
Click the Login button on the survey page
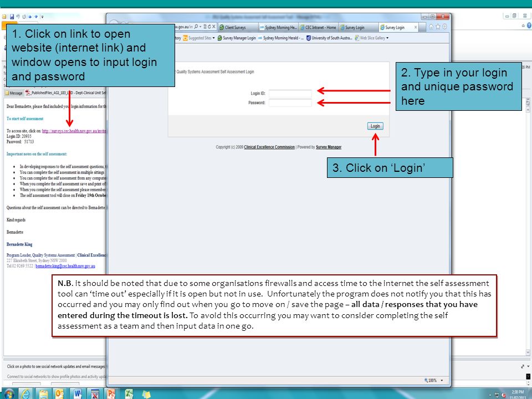(375, 126)
